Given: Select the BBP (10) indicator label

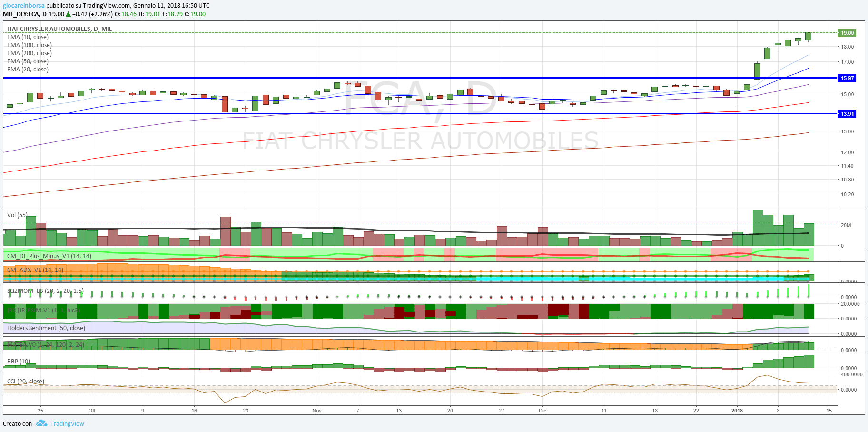Looking at the screenshot, I should [19, 362].
